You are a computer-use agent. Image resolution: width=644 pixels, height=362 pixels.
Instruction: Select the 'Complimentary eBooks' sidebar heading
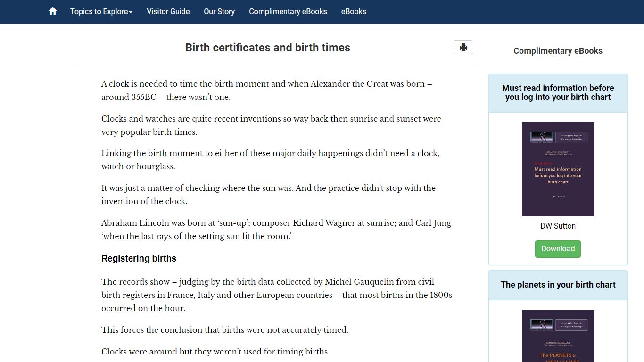tap(558, 51)
